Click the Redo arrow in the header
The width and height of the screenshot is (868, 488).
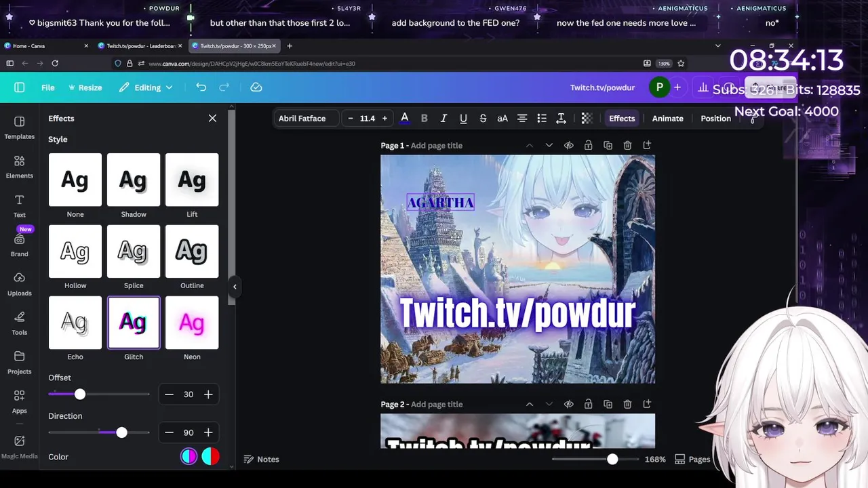coord(224,87)
